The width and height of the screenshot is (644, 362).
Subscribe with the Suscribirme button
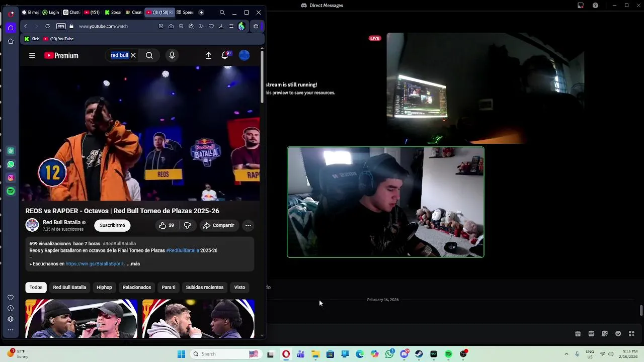point(112,225)
